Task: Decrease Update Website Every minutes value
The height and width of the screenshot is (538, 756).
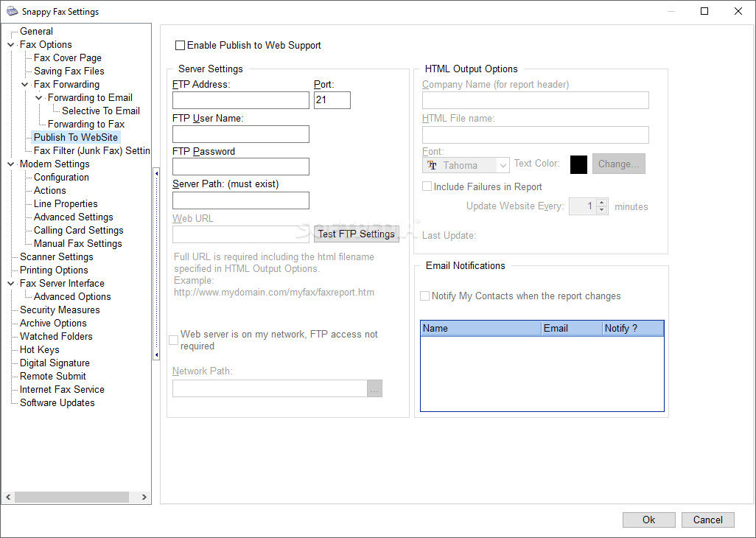Action: pyautogui.click(x=602, y=210)
